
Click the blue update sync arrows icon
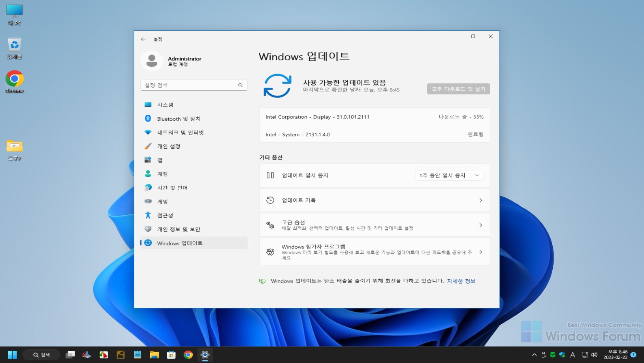277,86
